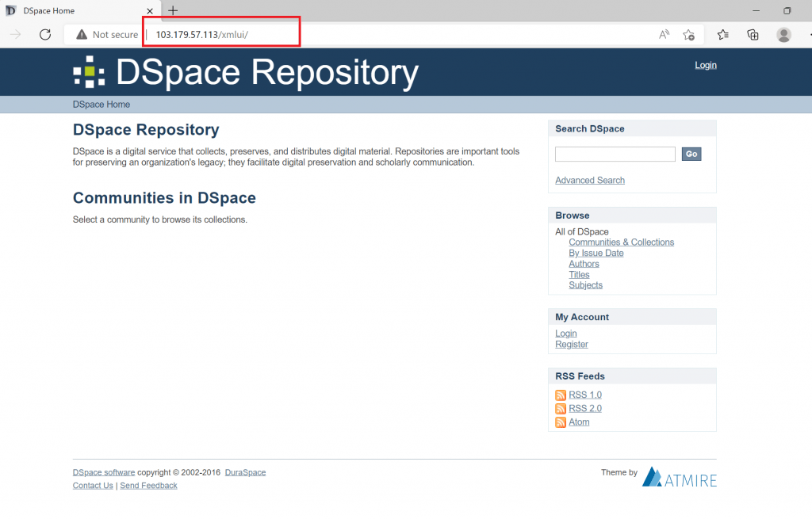Open Advanced Search
Image resolution: width=812 pixels, height=519 pixels.
589,180
